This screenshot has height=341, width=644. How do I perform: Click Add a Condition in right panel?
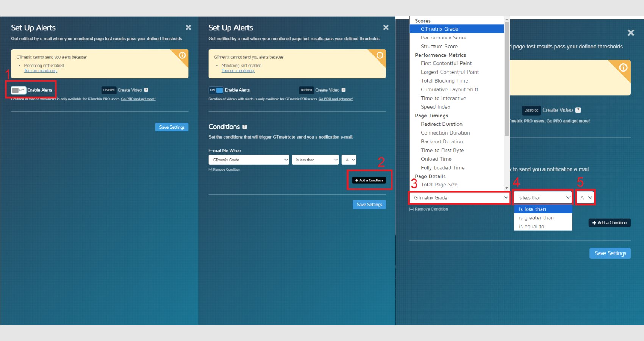click(610, 223)
